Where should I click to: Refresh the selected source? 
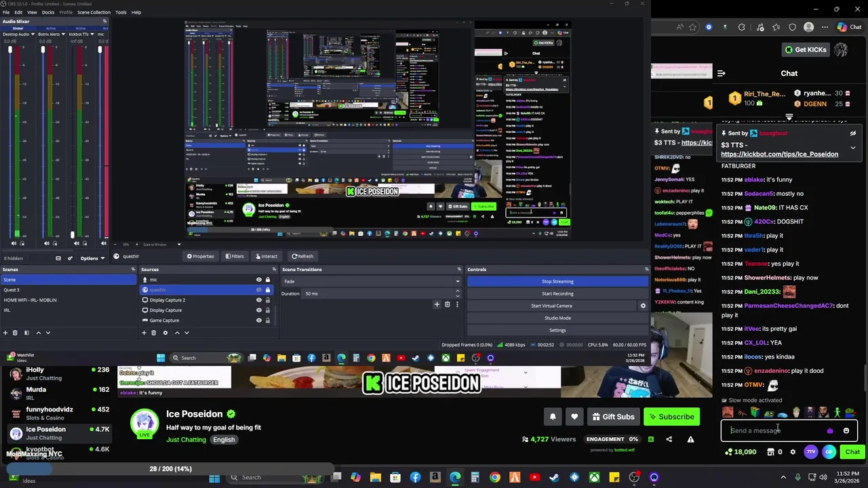[302, 256]
